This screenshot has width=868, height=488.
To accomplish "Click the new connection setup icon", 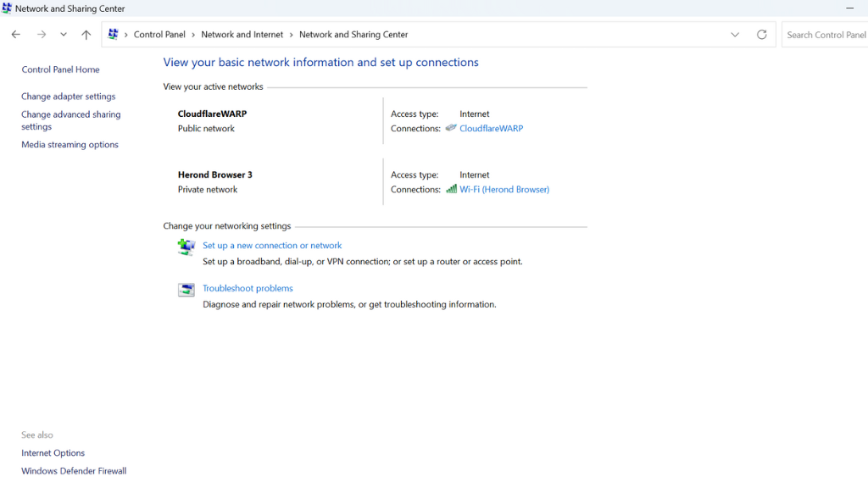I will [186, 247].
